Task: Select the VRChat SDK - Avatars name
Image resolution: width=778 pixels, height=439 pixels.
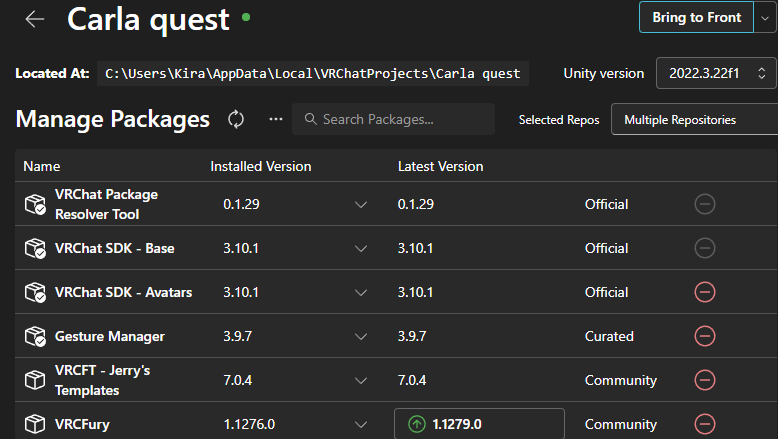Action: coord(123,292)
